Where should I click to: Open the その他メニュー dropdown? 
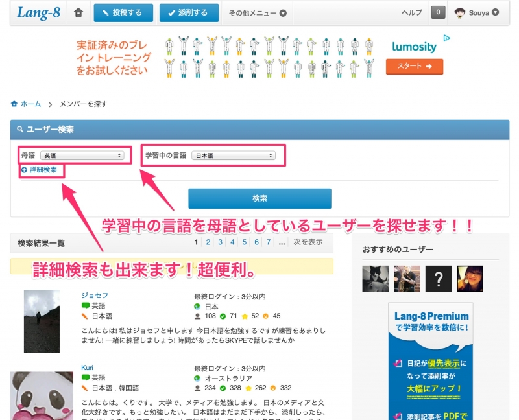click(x=258, y=13)
